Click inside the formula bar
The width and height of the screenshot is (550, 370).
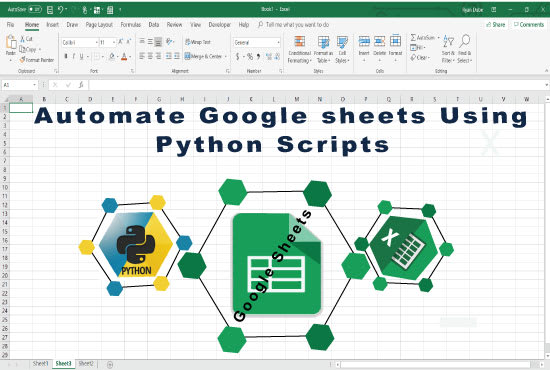tap(316, 85)
